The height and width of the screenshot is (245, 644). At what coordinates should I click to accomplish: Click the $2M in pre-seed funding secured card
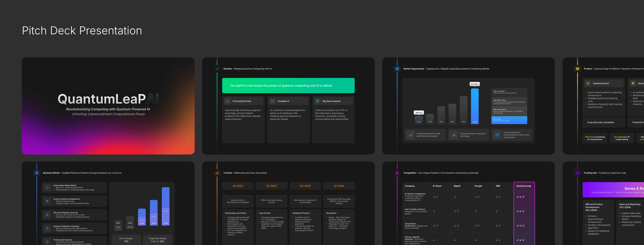click(271, 201)
